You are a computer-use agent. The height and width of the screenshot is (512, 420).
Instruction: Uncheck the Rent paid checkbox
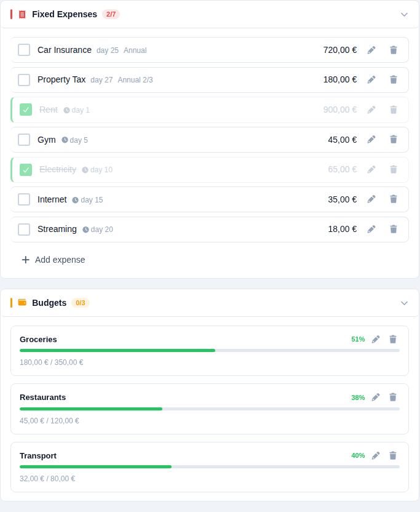[x=26, y=110]
